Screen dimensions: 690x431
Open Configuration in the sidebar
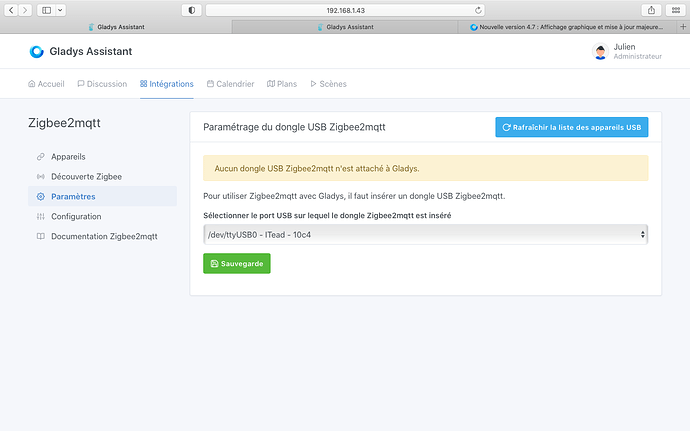pyautogui.click(x=102, y=217)
